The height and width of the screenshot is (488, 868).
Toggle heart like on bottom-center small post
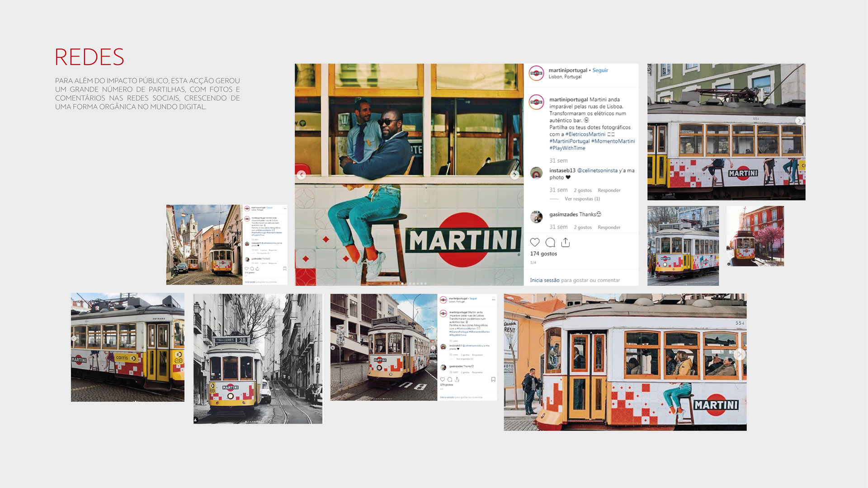coord(443,380)
